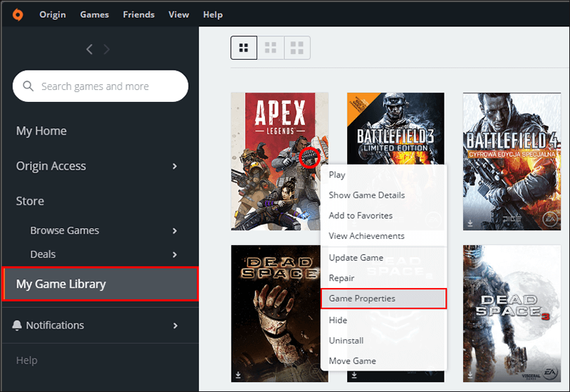Select the Dead Space 3 game tile
Image resolution: width=570 pixels, height=392 pixels.
point(512,314)
